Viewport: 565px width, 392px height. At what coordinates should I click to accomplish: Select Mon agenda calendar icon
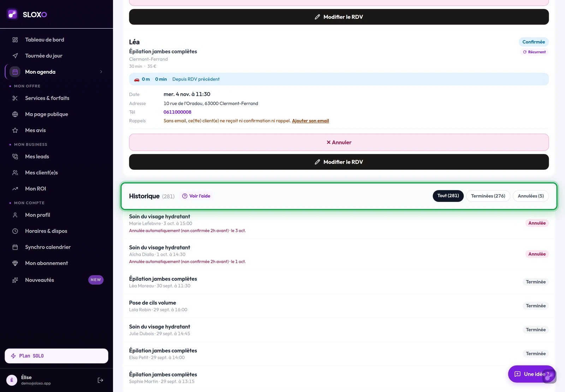[x=15, y=72]
